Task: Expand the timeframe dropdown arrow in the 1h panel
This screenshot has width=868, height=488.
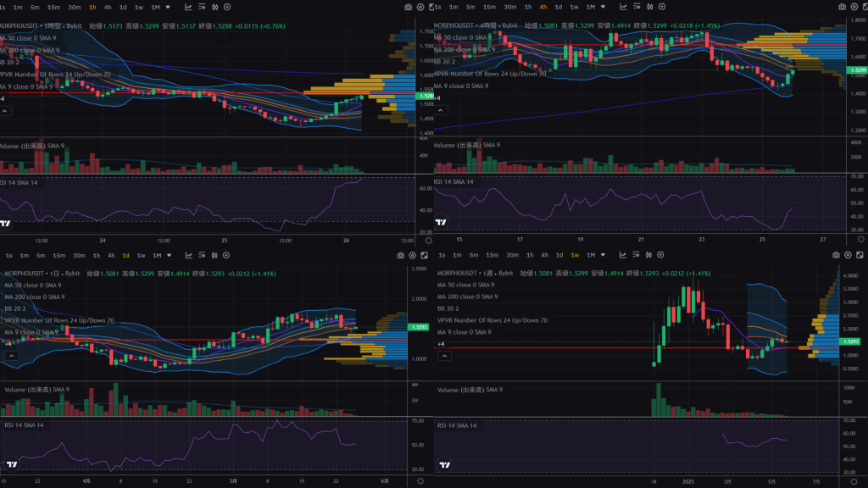Action: [x=169, y=7]
